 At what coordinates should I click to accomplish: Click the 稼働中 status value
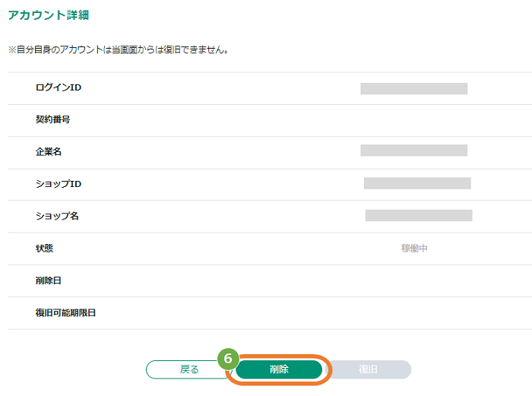414,249
